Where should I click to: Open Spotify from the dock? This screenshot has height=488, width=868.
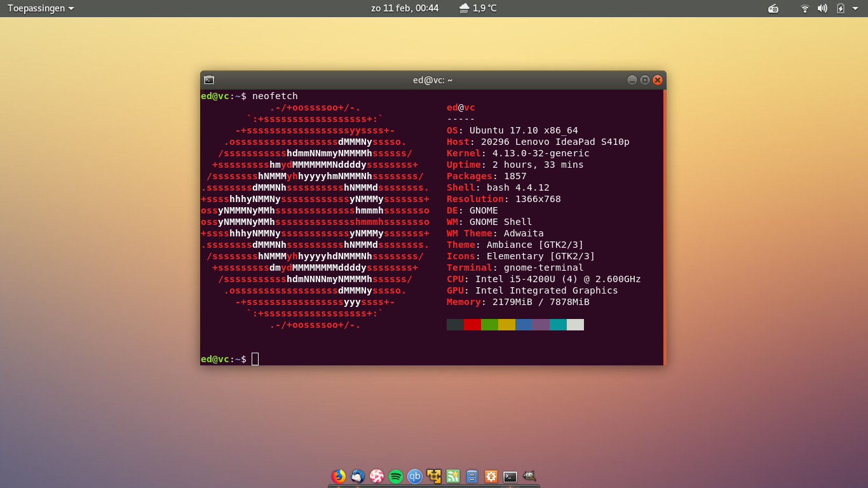[396, 476]
